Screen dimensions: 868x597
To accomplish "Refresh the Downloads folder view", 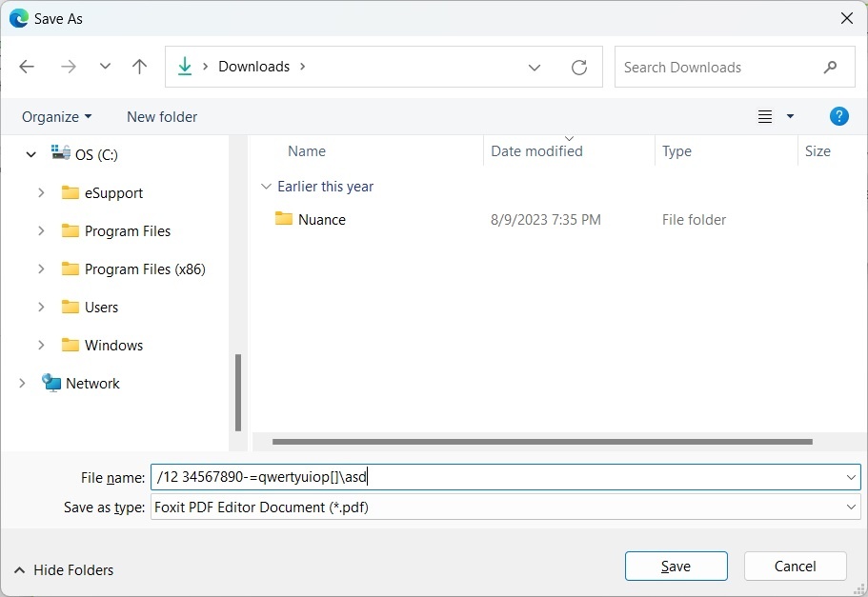I will click(579, 68).
